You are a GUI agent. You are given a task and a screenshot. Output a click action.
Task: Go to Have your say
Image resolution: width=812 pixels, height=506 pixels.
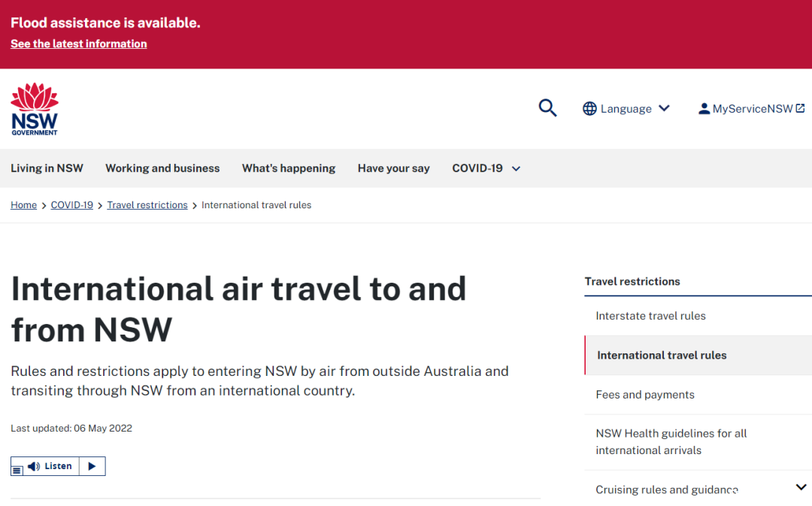click(x=393, y=168)
